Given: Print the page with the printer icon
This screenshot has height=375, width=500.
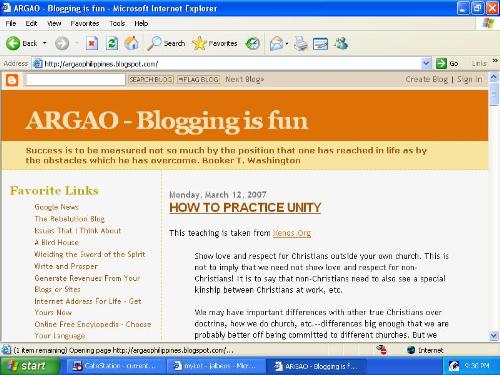Looking at the screenshot, I should coord(301,44).
